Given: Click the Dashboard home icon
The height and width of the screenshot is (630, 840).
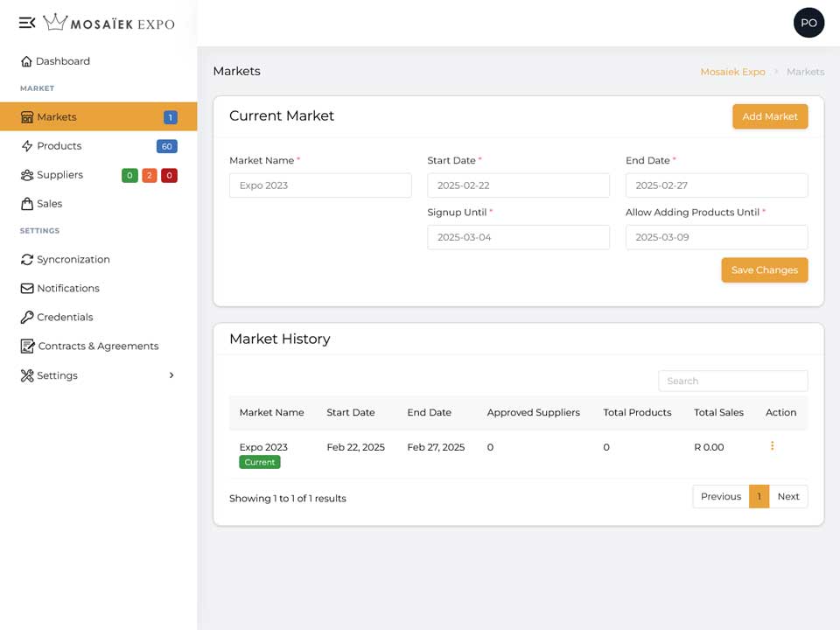Looking at the screenshot, I should (x=26, y=61).
